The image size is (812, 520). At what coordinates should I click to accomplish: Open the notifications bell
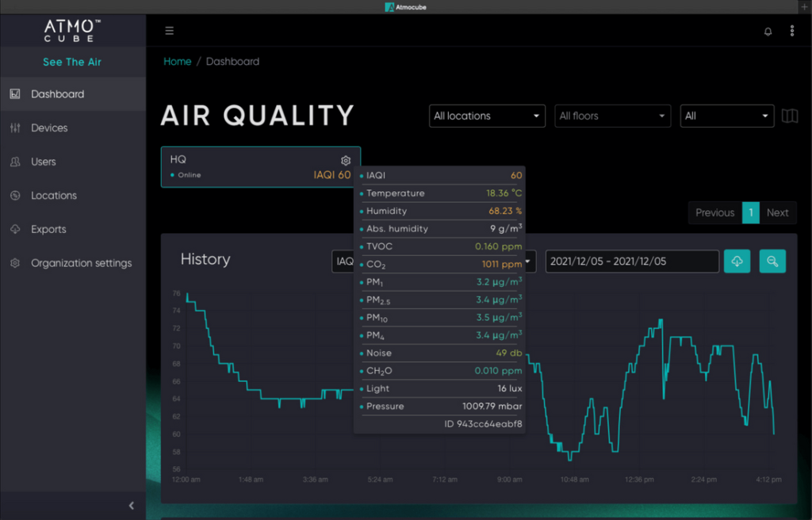768,32
